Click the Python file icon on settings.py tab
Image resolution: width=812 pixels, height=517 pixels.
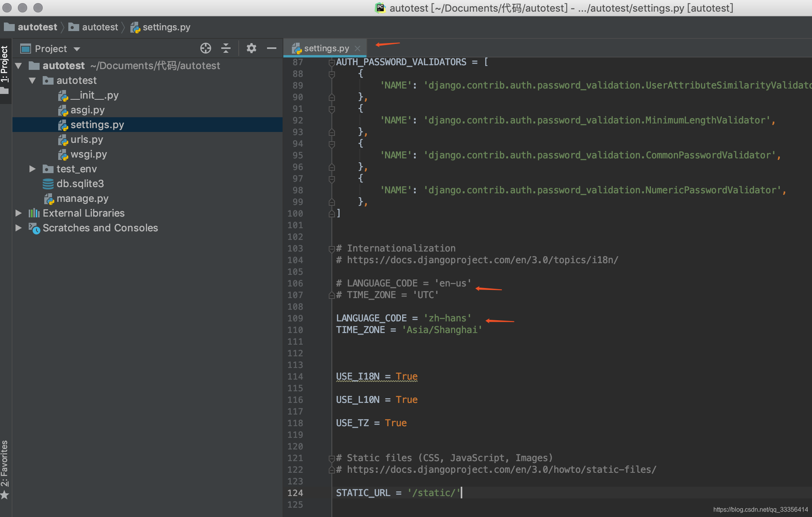[x=297, y=49]
